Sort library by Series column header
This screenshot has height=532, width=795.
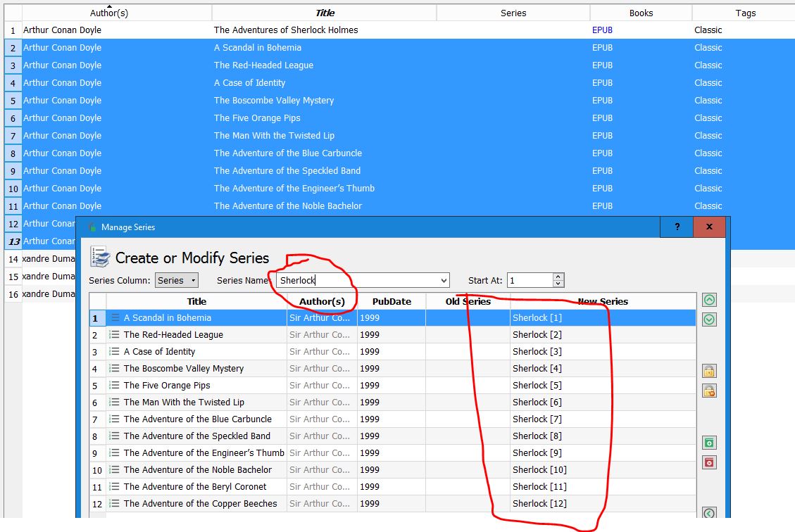(x=513, y=13)
